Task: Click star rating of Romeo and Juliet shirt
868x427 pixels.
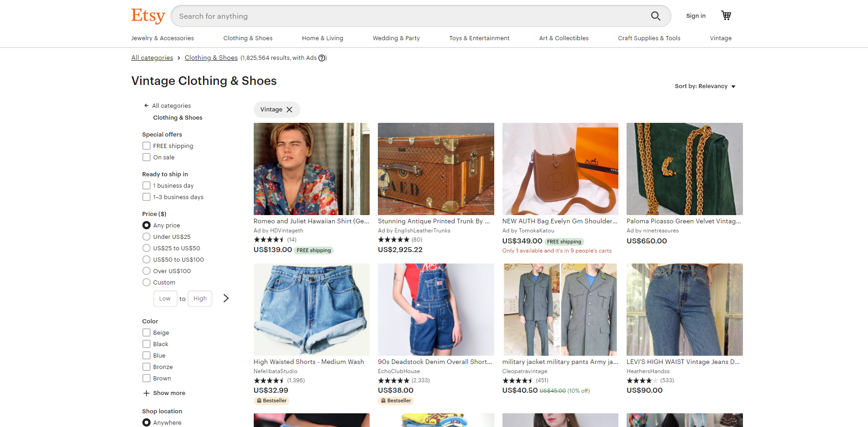Action: tap(268, 240)
